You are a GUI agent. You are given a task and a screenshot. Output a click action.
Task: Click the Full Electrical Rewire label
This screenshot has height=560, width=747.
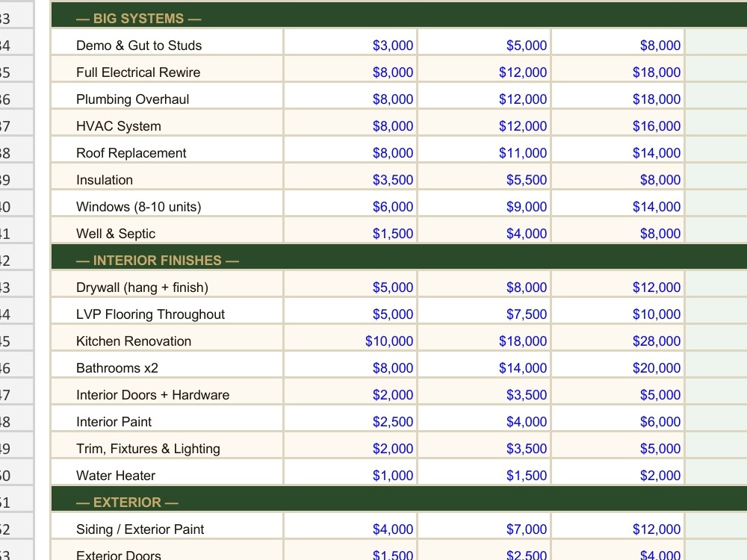[167, 69]
